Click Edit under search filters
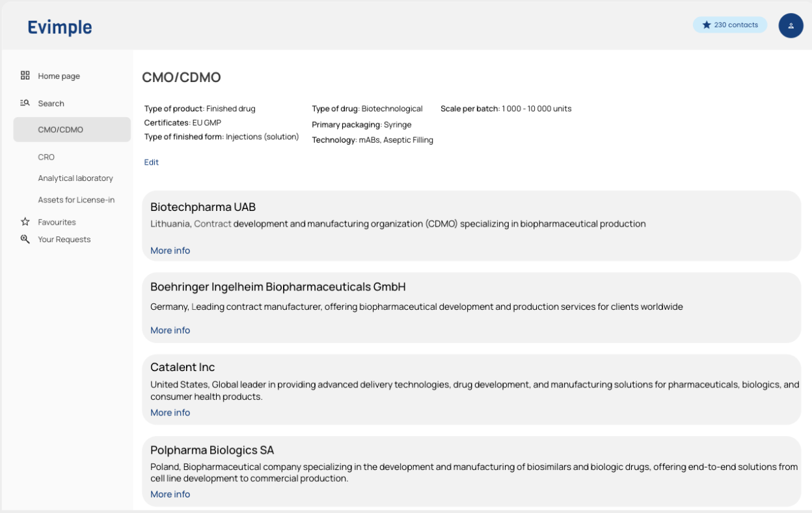812x513 pixels. tap(152, 162)
